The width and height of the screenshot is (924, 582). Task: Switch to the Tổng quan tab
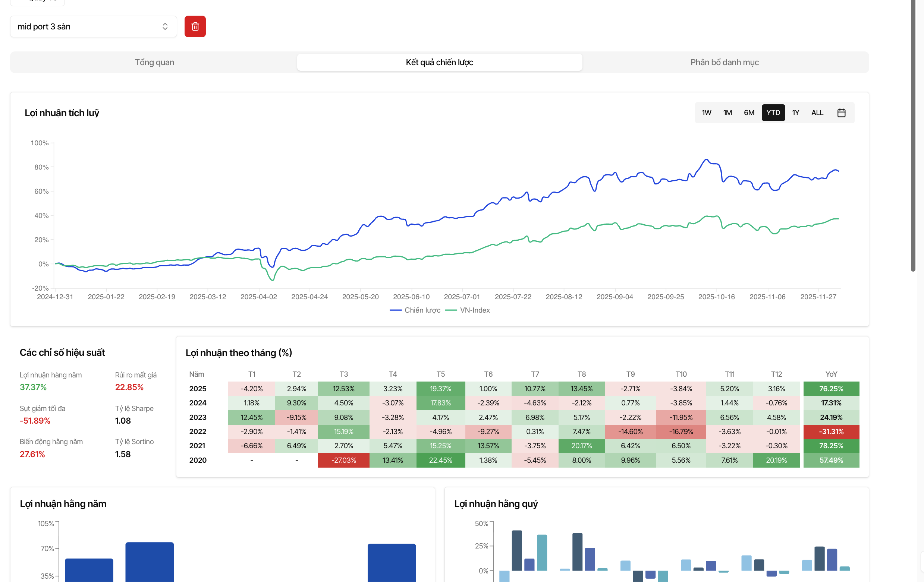click(x=154, y=62)
